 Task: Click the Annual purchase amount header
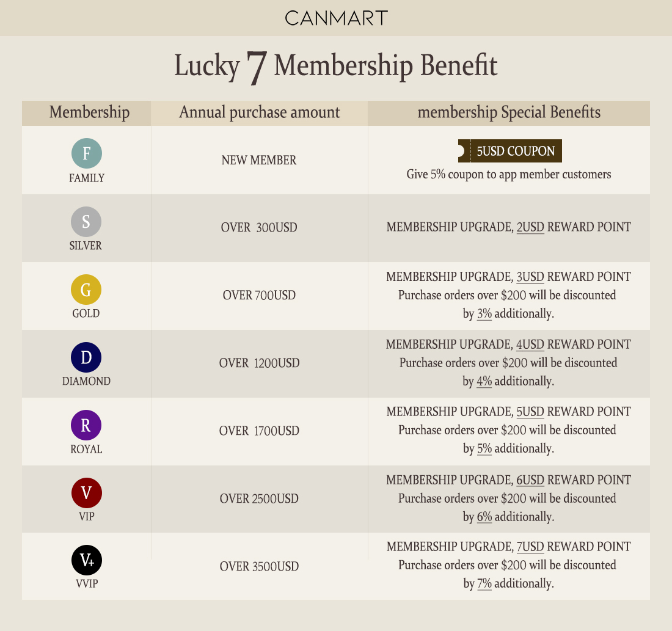[x=260, y=112]
